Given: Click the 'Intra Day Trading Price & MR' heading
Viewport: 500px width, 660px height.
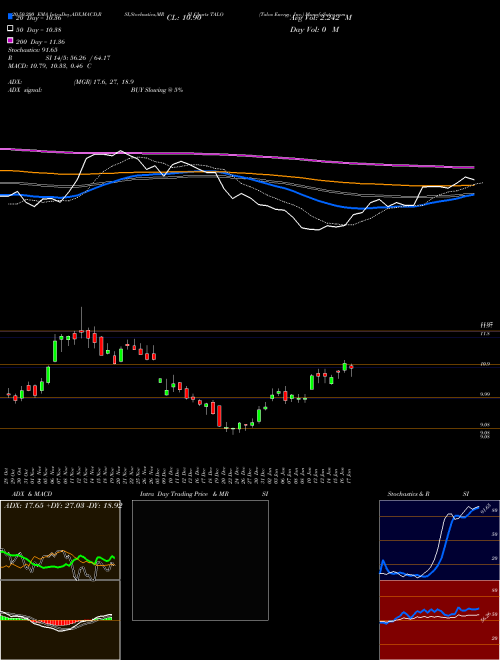Looking at the screenshot, I should tap(184, 494).
